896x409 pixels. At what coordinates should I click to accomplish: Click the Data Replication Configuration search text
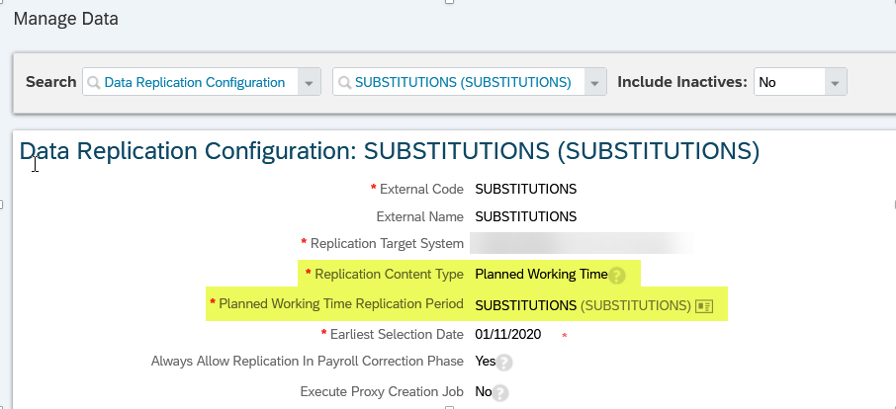click(194, 83)
